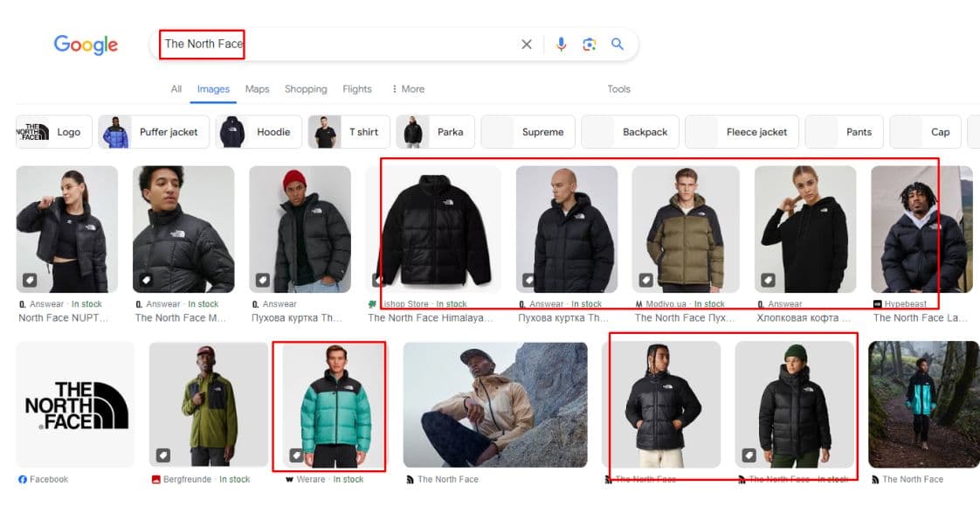Pick the Fleece jacket filter chip
Viewport: 980px width, 528px height.
pos(742,132)
